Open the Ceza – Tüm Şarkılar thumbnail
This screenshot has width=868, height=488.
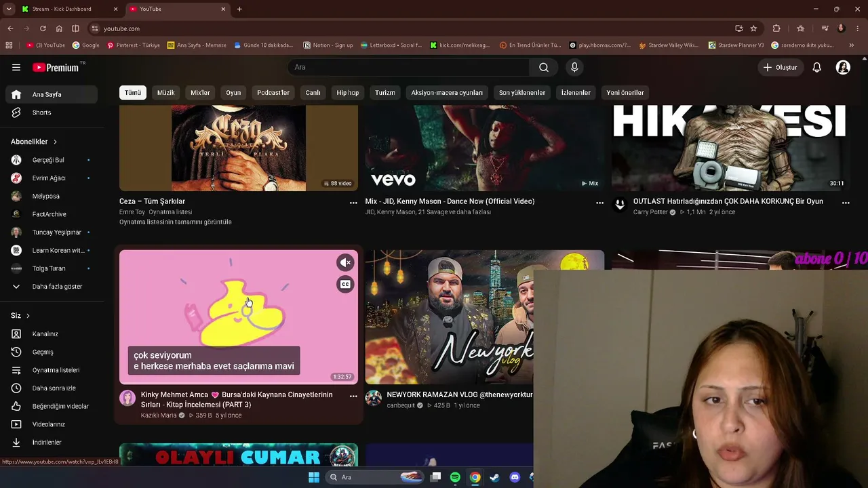[239, 148]
